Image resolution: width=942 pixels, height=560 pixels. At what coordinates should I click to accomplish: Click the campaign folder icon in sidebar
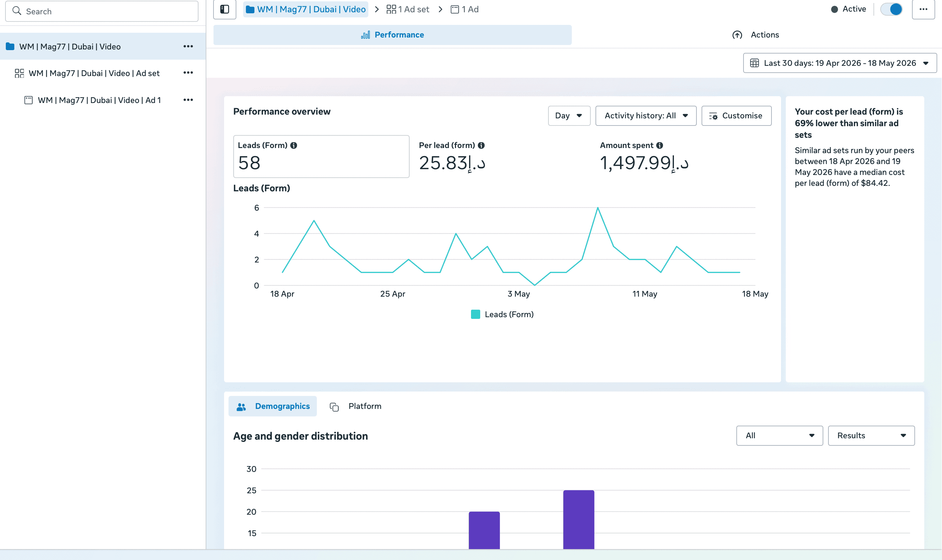tap(10, 46)
